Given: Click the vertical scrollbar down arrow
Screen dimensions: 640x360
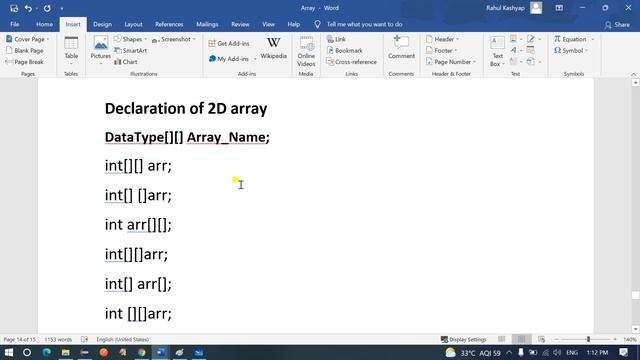Looking at the screenshot, I should click(x=636, y=329).
